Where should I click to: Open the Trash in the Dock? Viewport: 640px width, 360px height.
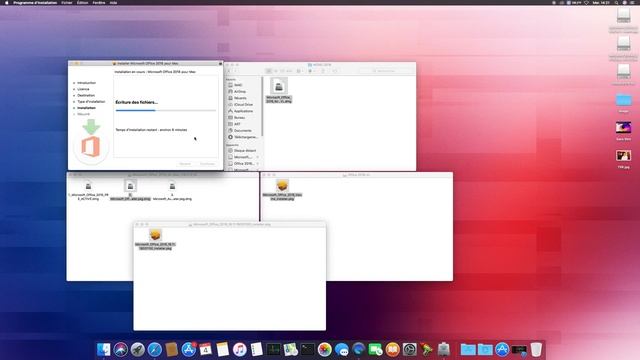coord(536,349)
